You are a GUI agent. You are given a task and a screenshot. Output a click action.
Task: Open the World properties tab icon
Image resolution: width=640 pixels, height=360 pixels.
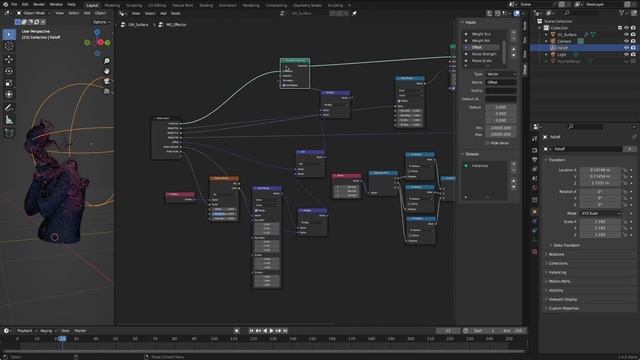(535, 189)
